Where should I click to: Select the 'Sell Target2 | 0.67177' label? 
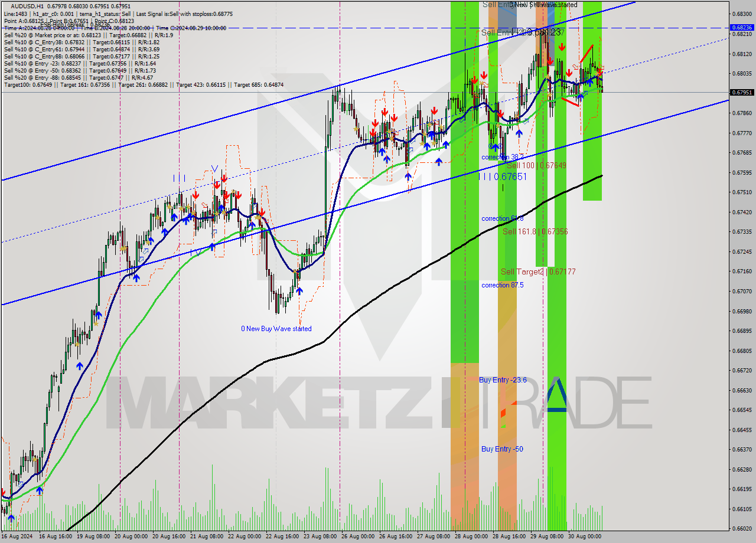click(x=538, y=272)
